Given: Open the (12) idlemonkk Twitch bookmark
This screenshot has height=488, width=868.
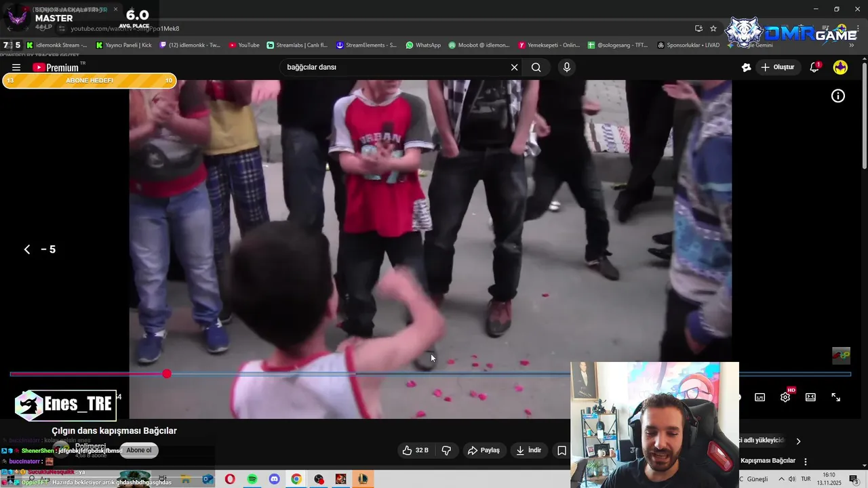Looking at the screenshot, I should pyautogui.click(x=190, y=45).
